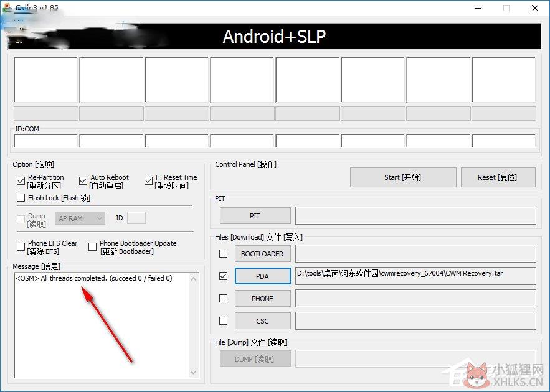The image size is (550, 392).
Task: Click the Android+SLP banner title
Action: [274, 37]
